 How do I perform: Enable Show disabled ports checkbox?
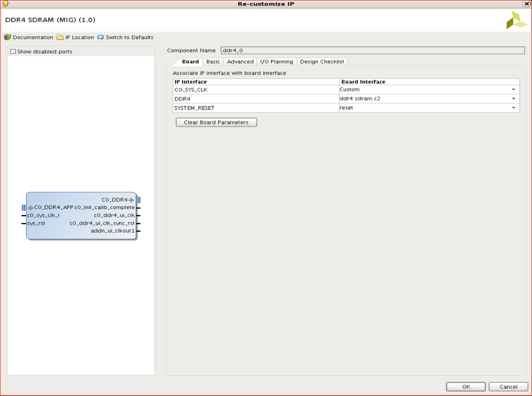(13, 51)
